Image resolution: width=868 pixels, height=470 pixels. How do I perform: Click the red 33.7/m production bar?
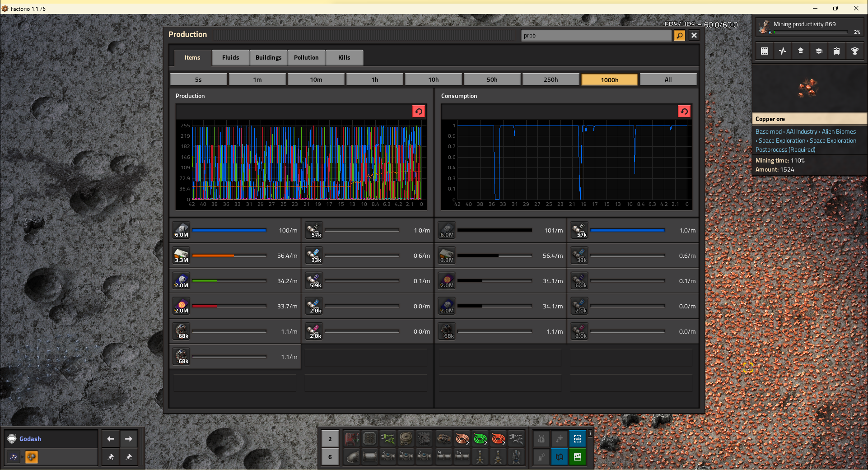click(x=229, y=306)
